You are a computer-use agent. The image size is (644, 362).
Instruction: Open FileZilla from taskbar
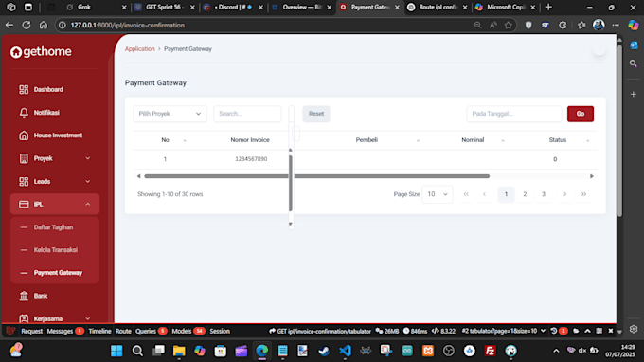490,351
